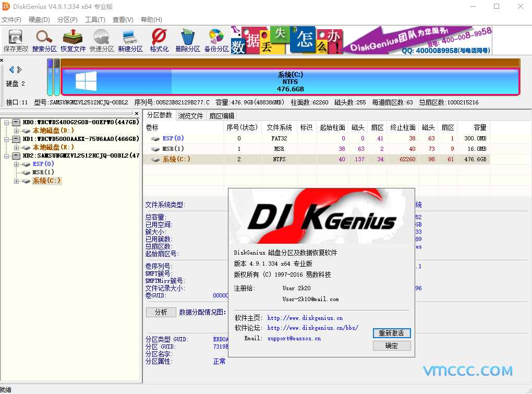Select HD1 WDC WD5000AAKX disk in the tree
Image resolution: width=532 pixels, height=394 pixels.
click(81, 139)
